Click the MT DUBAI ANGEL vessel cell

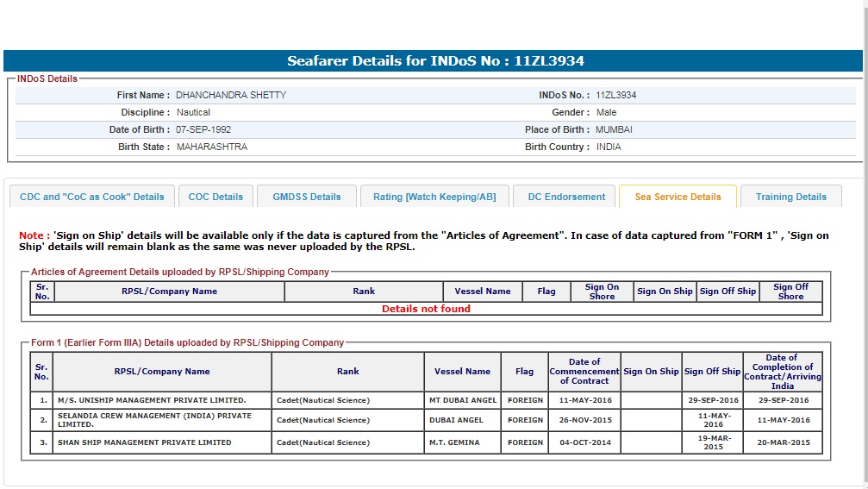463,400
